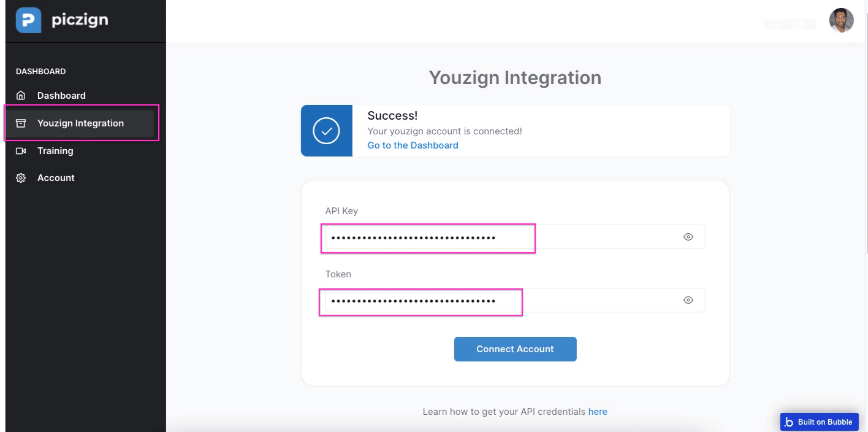Open the user profile avatar
Image resolution: width=868 pixels, height=432 pixels.
841,21
